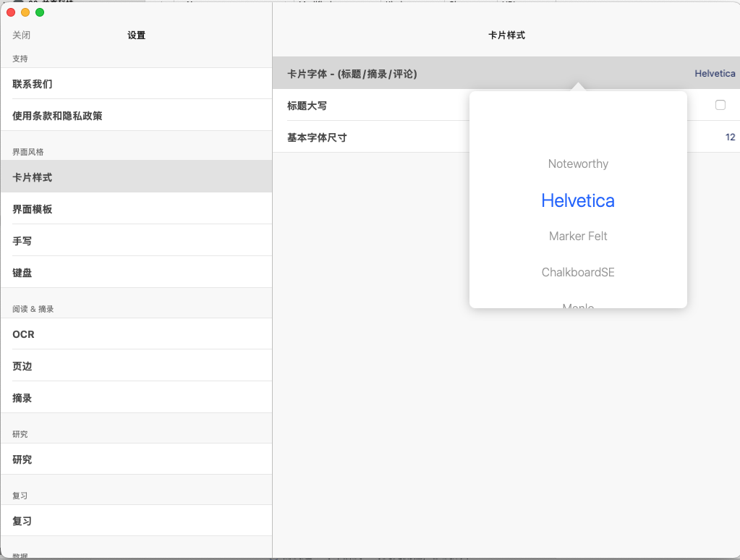The width and height of the screenshot is (740, 560).
Task: Select 研究 in the settings list
Action: (22, 459)
